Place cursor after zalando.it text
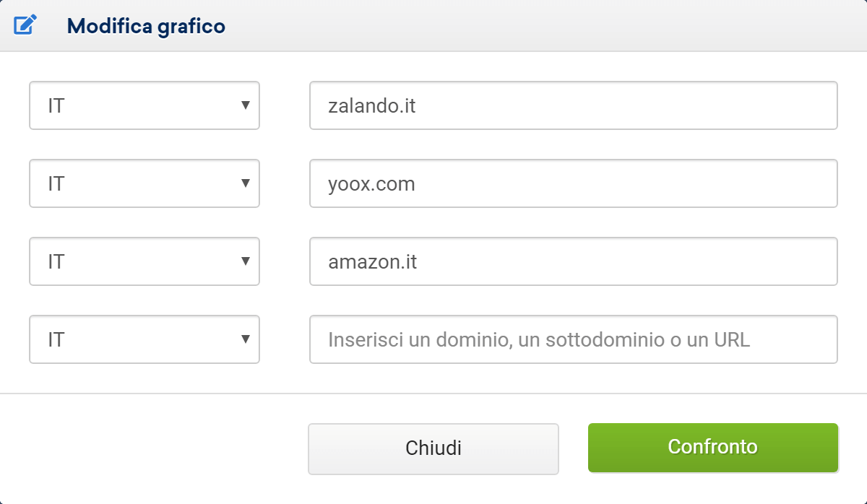Image resolution: width=867 pixels, height=504 pixels. (418, 106)
